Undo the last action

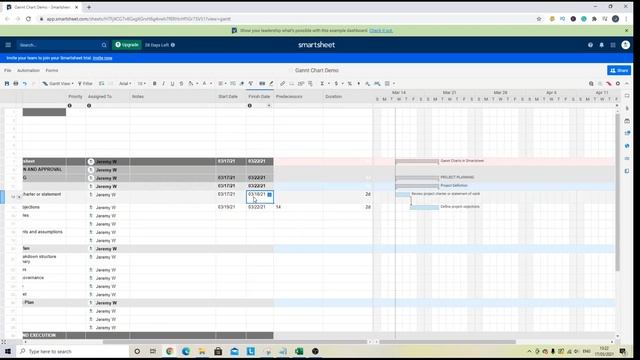click(25, 84)
